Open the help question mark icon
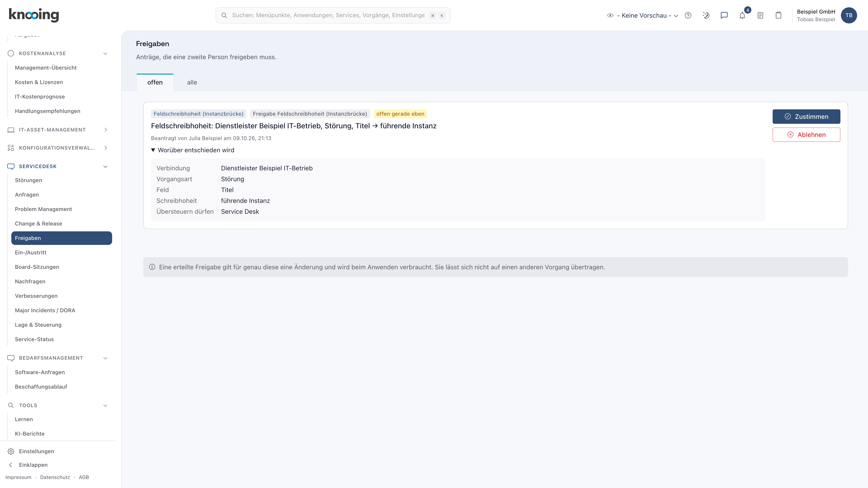This screenshot has height=488, width=868. [688, 16]
